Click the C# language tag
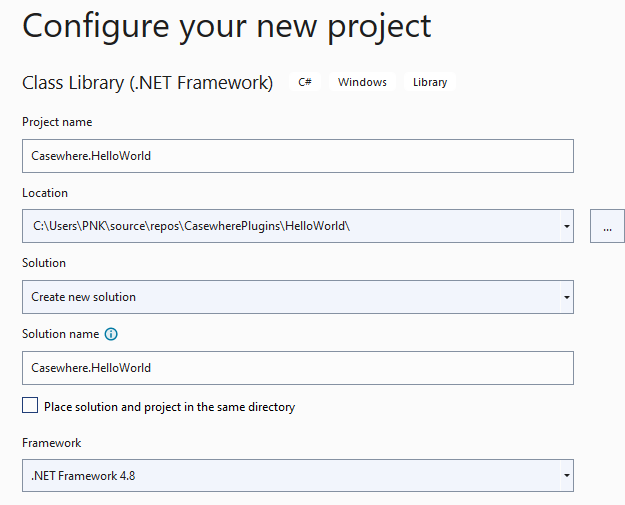The image size is (625, 505). pos(305,82)
